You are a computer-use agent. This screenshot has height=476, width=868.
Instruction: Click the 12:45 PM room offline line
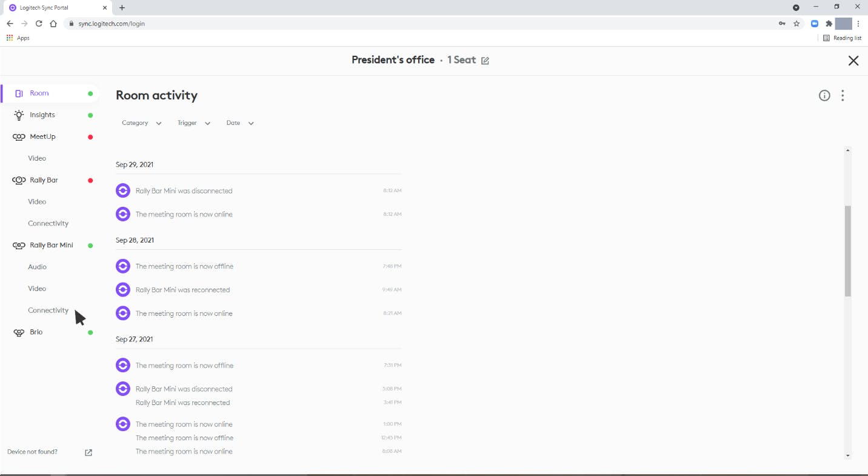click(x=184, y=438)
